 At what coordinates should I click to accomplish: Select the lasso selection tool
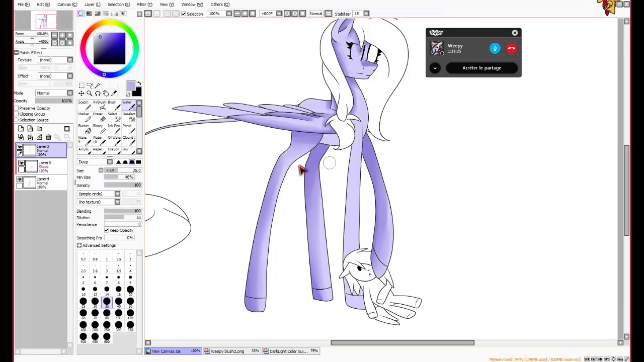90,85
